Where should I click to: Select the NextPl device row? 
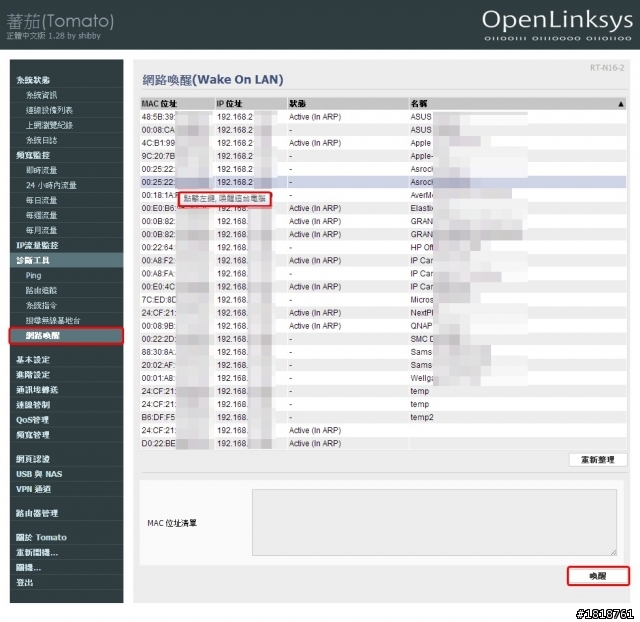tap(383, 313)
